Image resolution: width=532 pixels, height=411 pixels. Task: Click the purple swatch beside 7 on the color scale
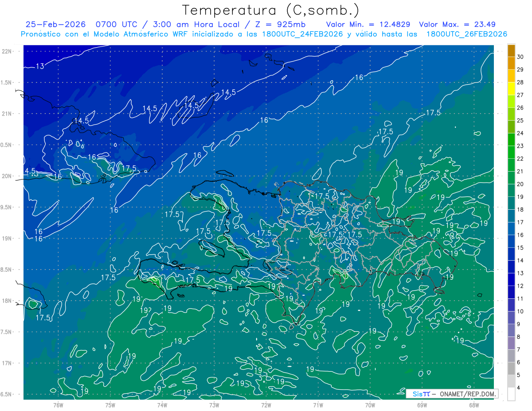coord(511,343)
